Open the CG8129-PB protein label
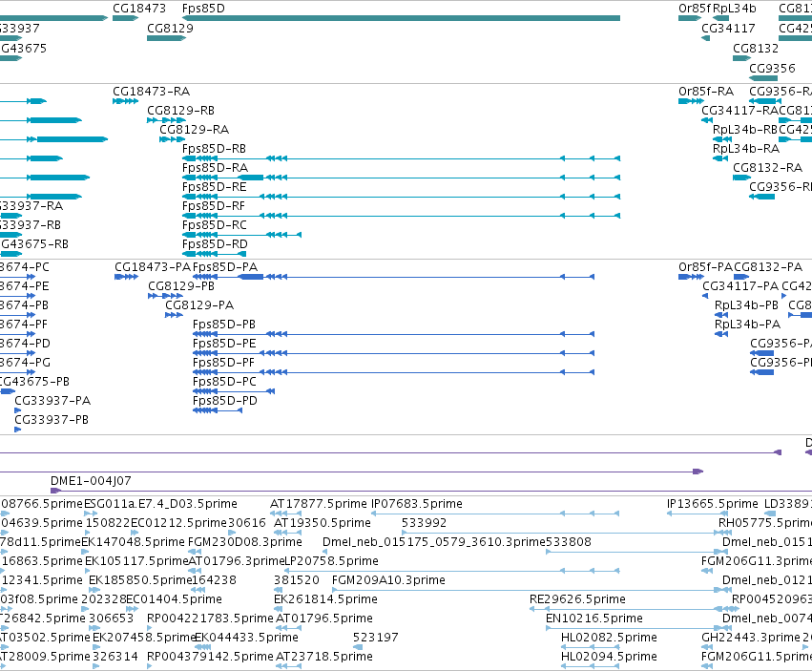812x671 pixels. click(x=181, y=286)
